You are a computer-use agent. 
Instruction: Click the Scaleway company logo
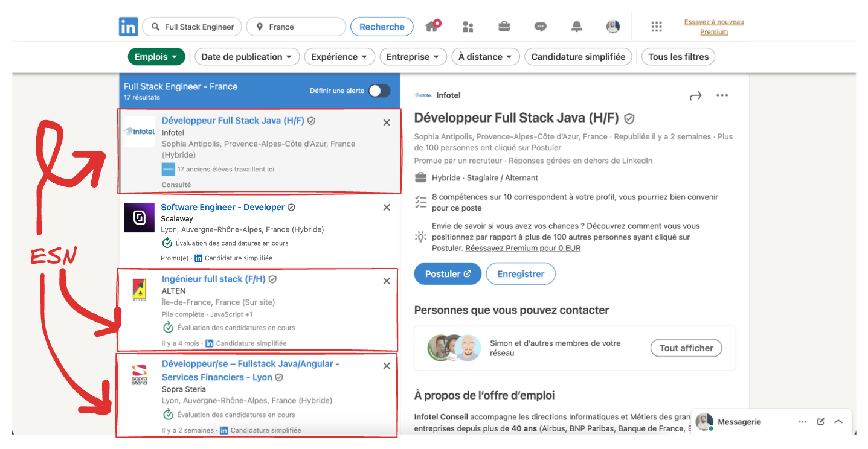[x=140, y=217]
